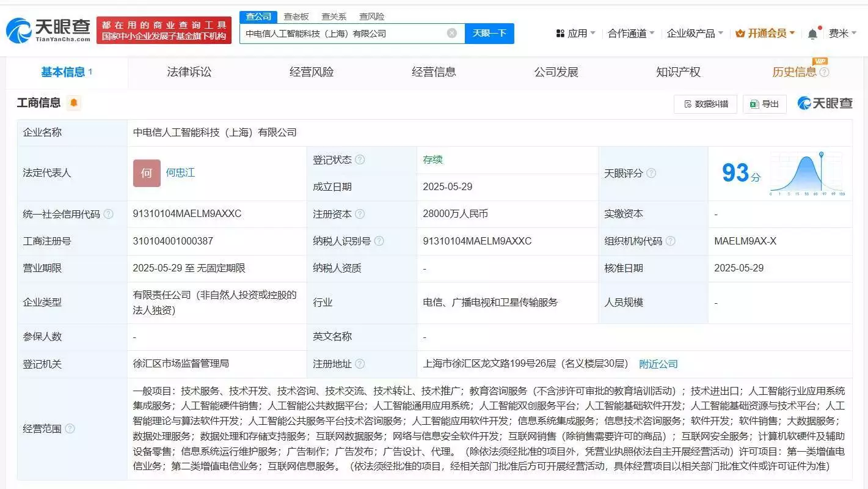The image size is (868, 489).
Task: Expand the 企业级产品 dropdown
Action: tap(695, 33)
